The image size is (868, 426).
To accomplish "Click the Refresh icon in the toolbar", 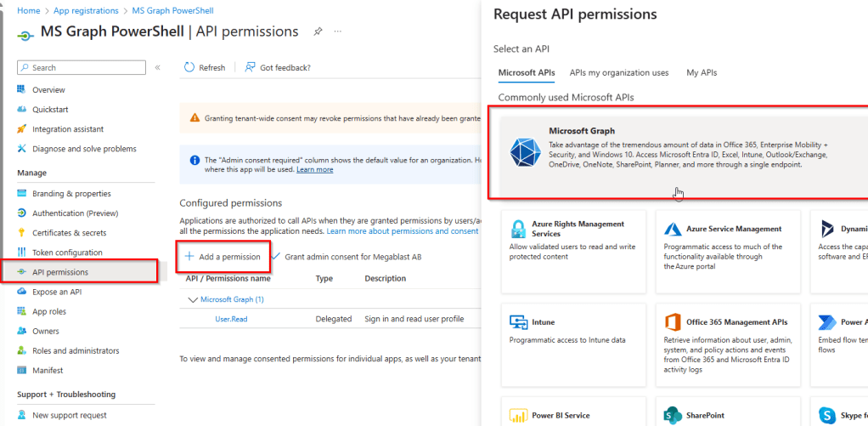I will [190, 68].
